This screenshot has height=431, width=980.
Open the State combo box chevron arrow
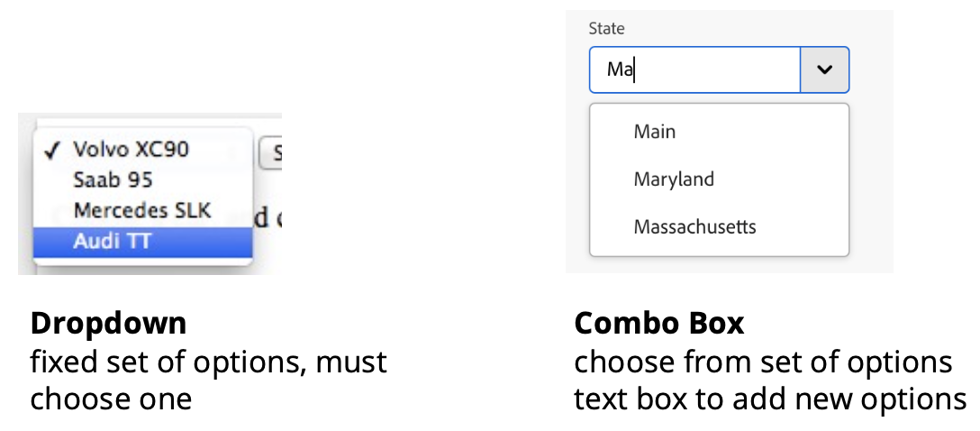(x=824, y=69)
